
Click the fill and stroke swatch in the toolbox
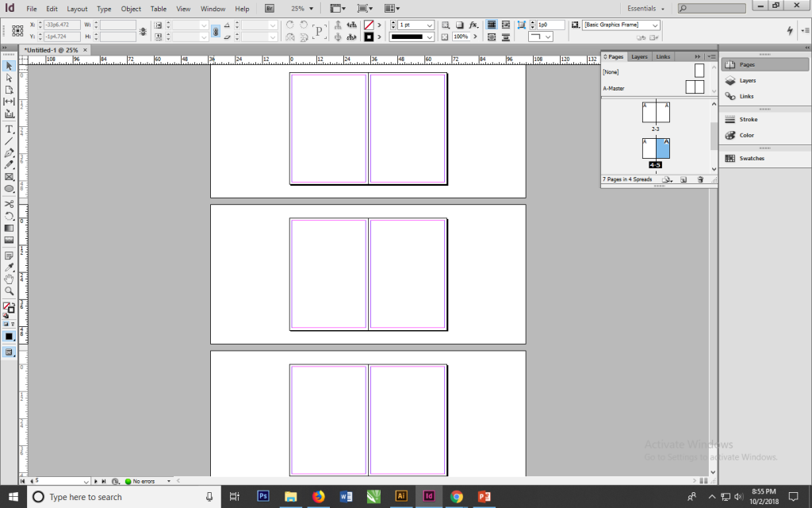(x=8, y=308)
